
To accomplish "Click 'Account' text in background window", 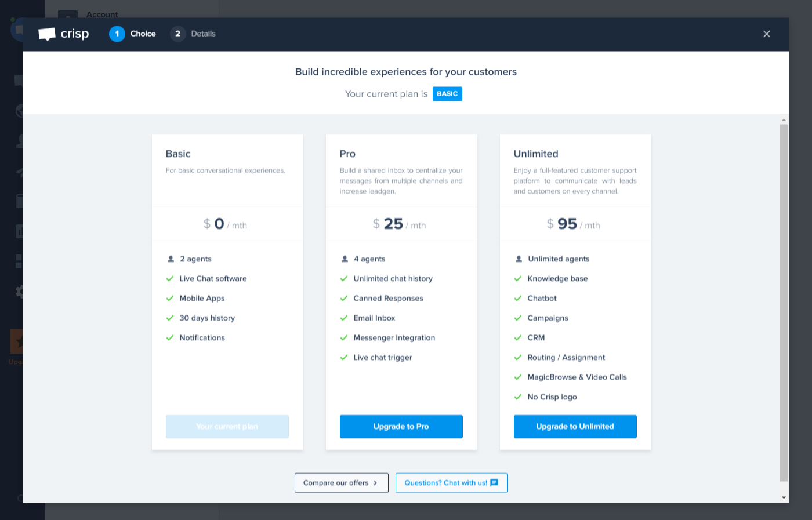I will [102, 14].
